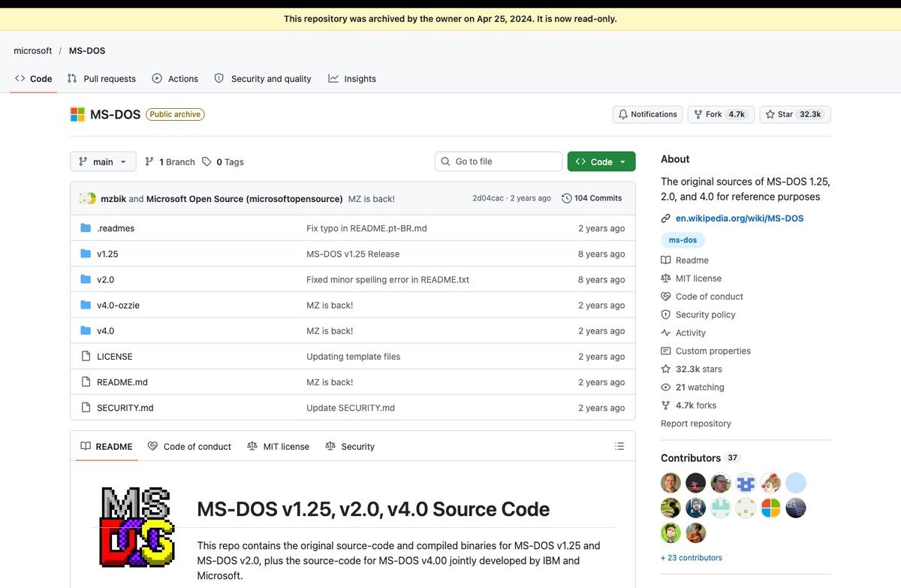View the 21 watching link

coord(692,387)
